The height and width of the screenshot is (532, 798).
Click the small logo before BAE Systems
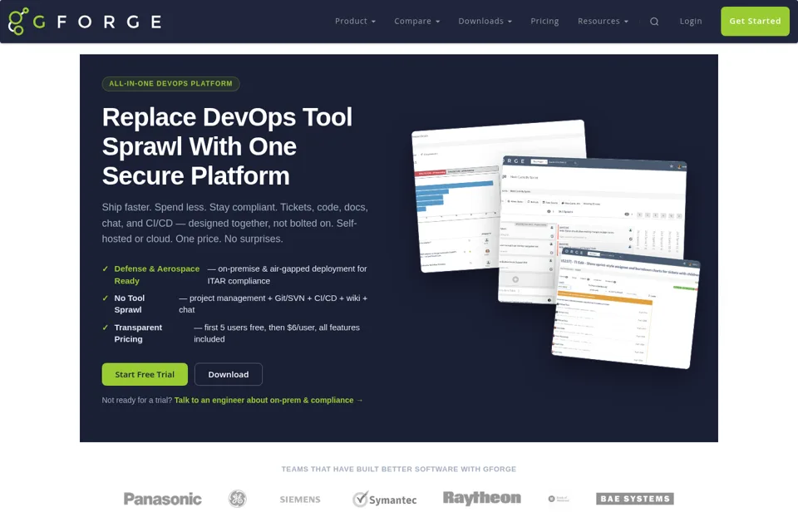point(559,499)
